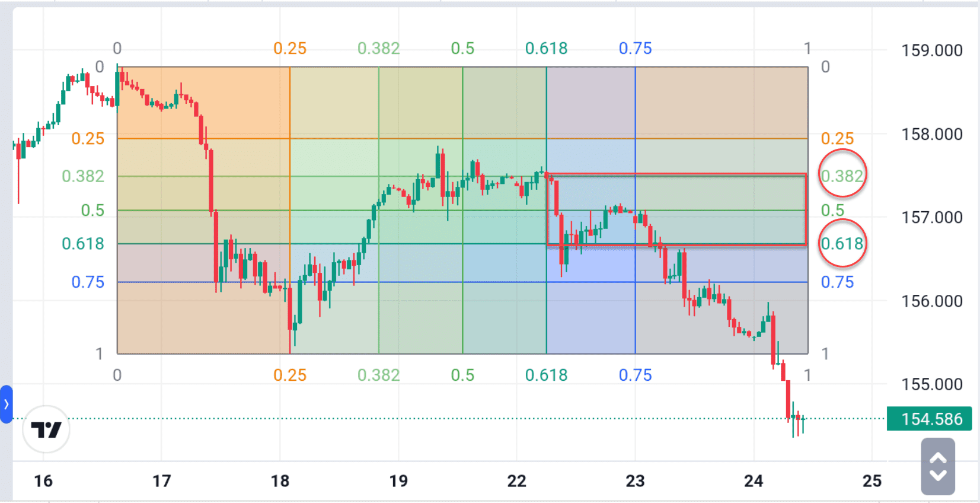
Task: Click the TradingView logo icon
Action: tap(46, 429)
